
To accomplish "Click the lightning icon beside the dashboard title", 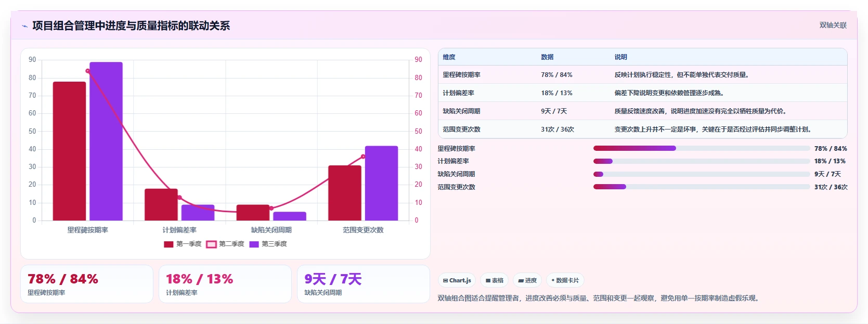I will pyautogui.click(x=24, y=26).
